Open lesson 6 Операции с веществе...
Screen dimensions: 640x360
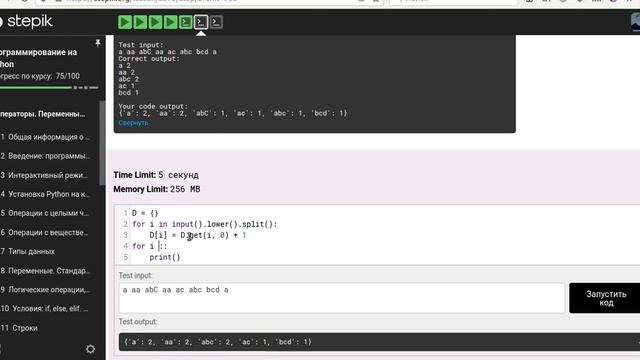tap(45, 232)
